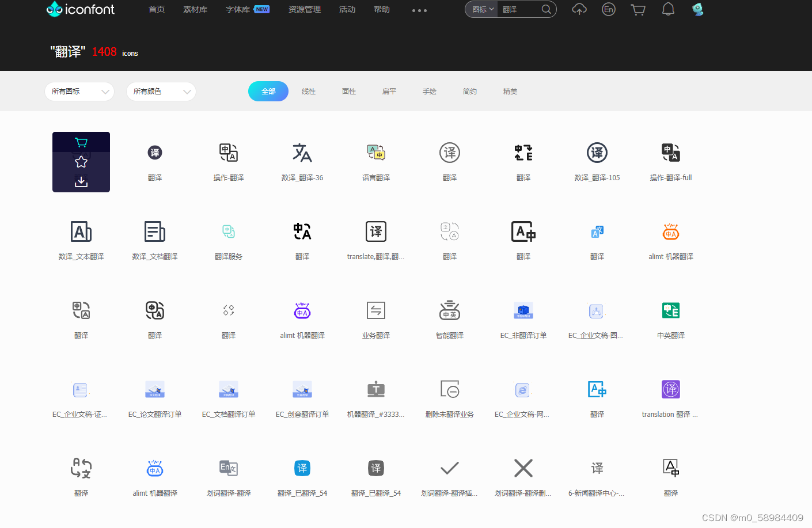The height and width of the screenshot is (528, 812).
Task: Select the EC_非翻译订单 icon
Action: click(x=523, y=310)
